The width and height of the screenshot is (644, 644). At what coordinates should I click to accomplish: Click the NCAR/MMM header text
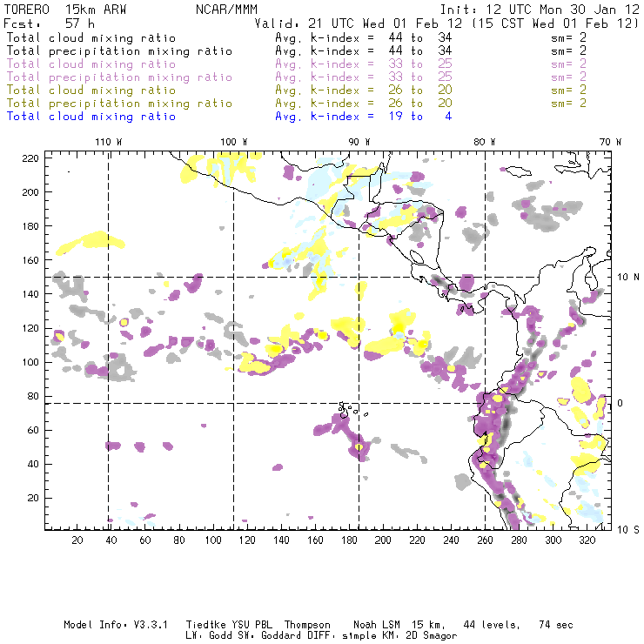[226, 10]
